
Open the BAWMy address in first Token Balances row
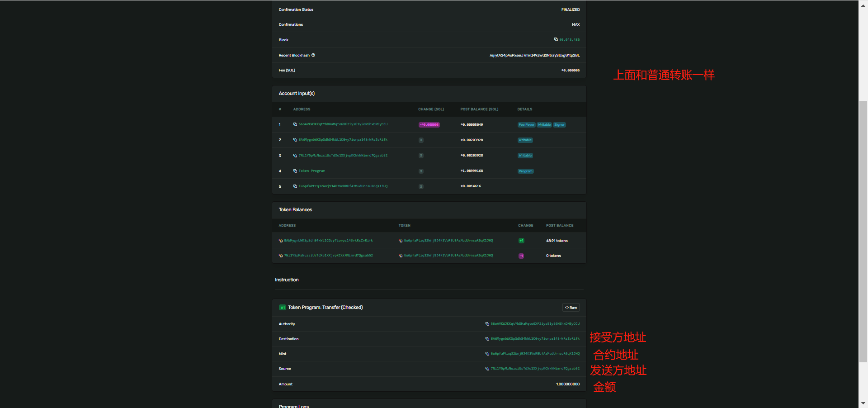pyautogui.click(x=329, y=241)
